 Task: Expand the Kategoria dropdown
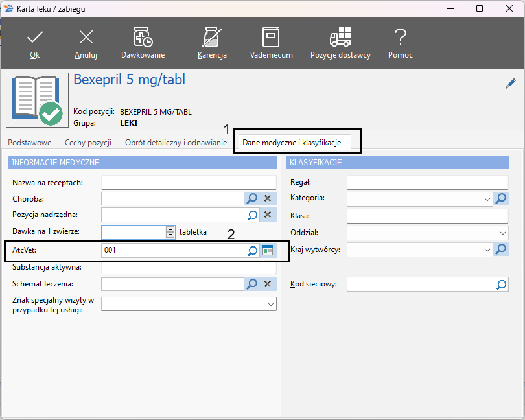[487, 199]
